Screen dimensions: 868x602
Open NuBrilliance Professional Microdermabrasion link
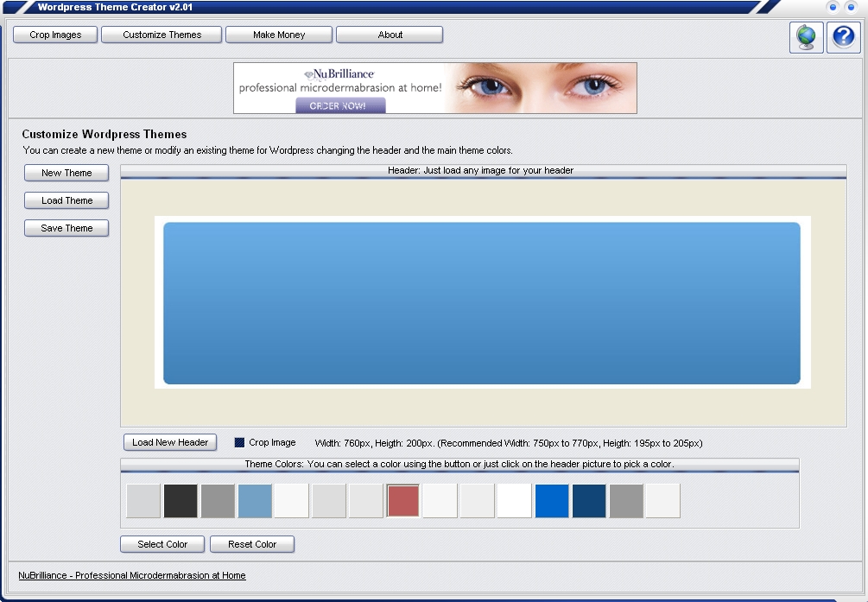(x=132, y=575)
